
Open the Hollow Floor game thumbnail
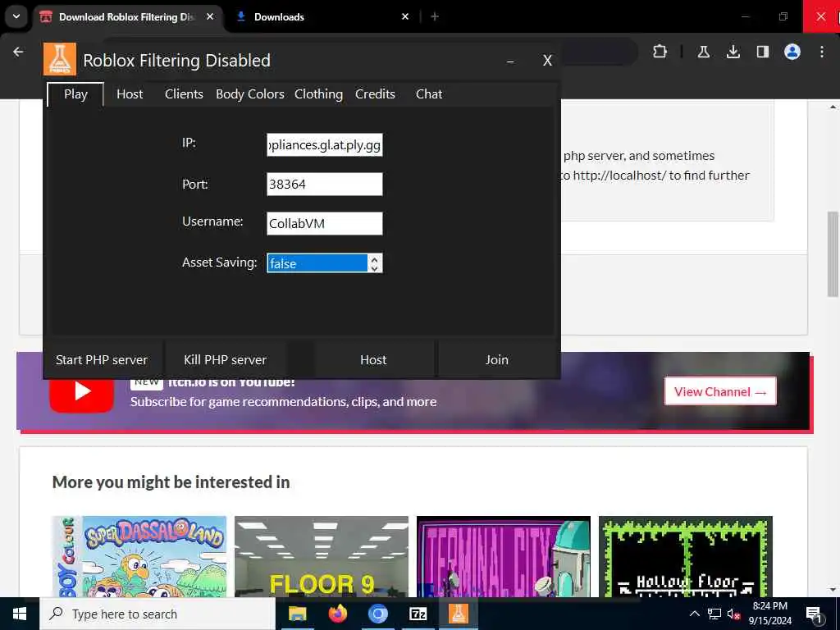(686, 556)
